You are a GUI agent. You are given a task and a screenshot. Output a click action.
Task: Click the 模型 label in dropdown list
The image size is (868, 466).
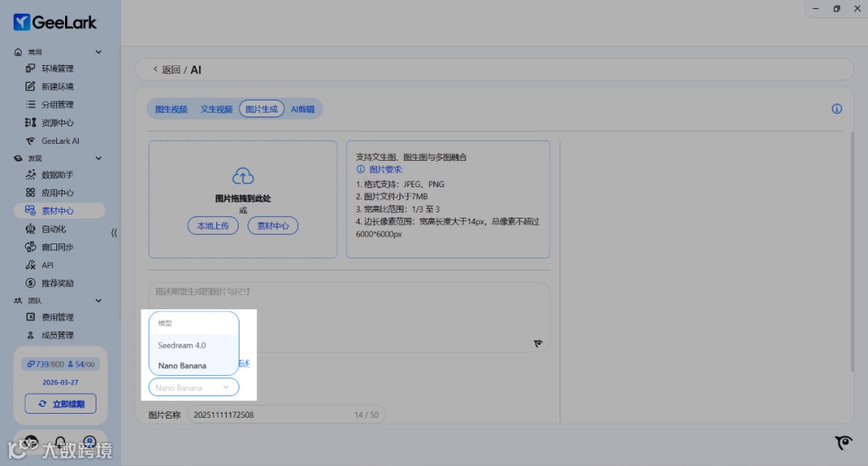[x=165, y=323]
